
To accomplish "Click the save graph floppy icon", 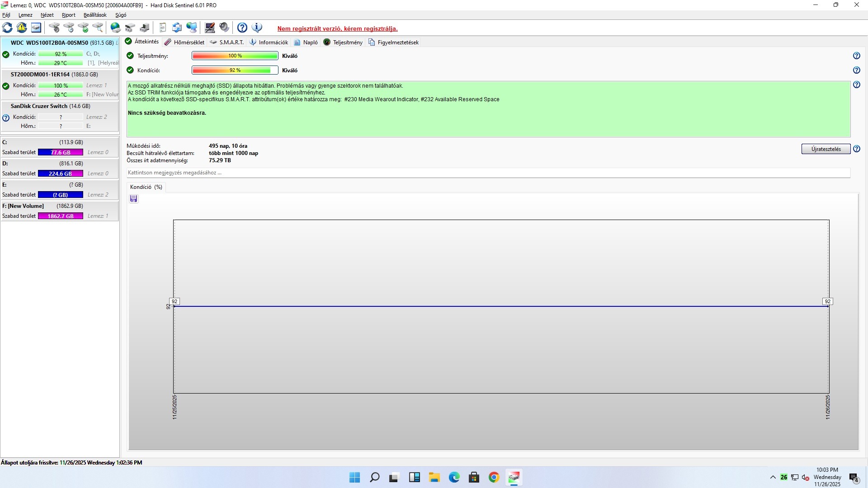I will tap(133, 199).
